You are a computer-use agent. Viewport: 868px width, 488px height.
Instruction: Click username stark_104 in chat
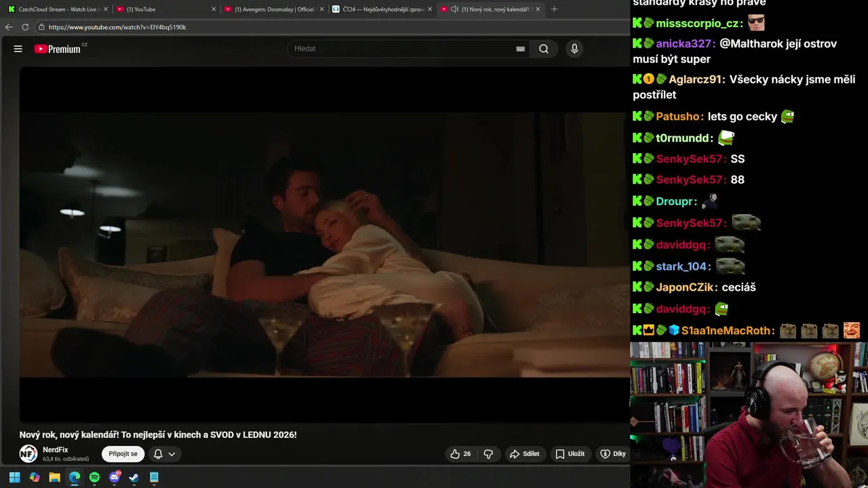[x=682, y=266]
